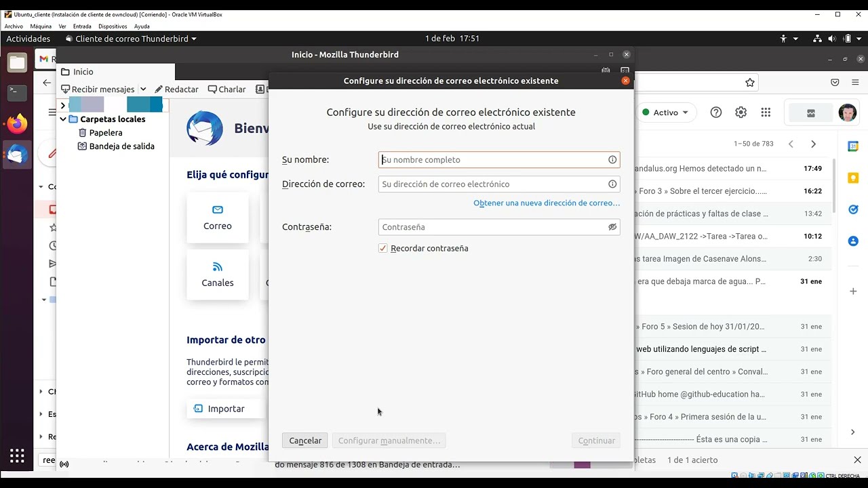The height and width of the screenshot is (488, 868).
Task: Click Pocket icon in Firefox toolbar
Action: pyautogui.click(x=835, y=83)
